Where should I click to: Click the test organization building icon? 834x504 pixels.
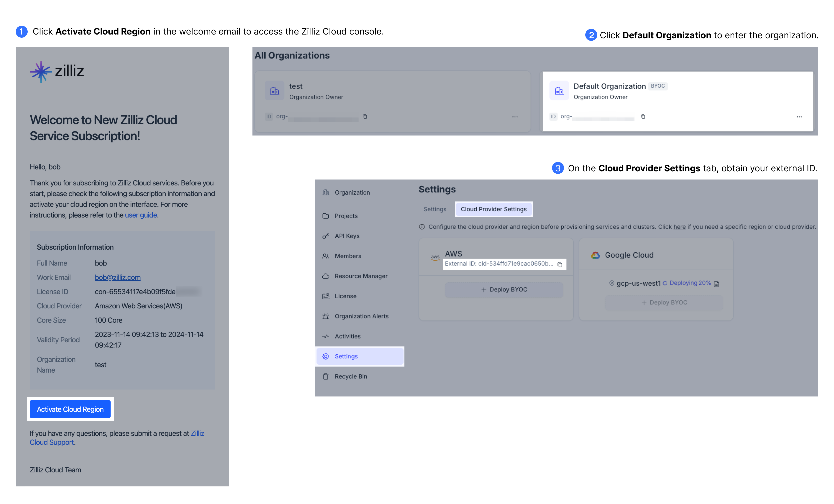(274, 90)
